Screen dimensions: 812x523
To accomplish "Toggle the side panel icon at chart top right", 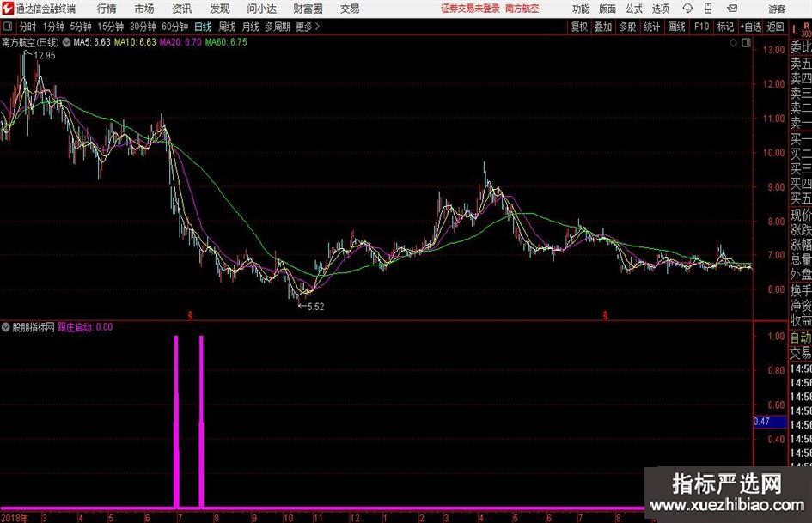I will tap(746, 43).
